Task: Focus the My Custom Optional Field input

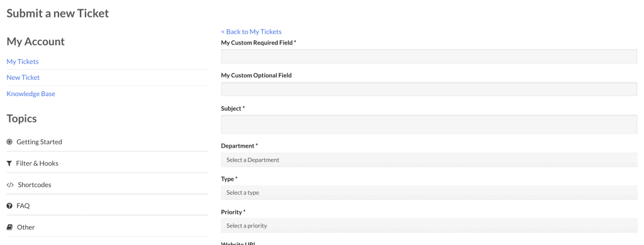Action: click(429, 89)
